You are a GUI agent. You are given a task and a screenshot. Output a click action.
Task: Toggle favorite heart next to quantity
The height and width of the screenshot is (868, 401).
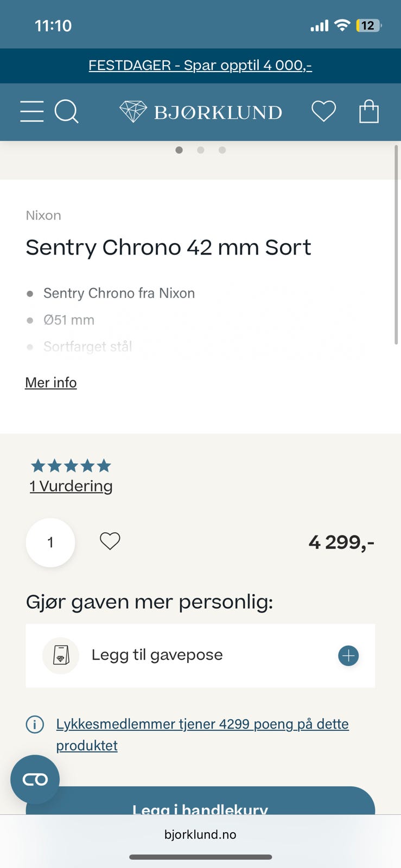tap(110, 541)
